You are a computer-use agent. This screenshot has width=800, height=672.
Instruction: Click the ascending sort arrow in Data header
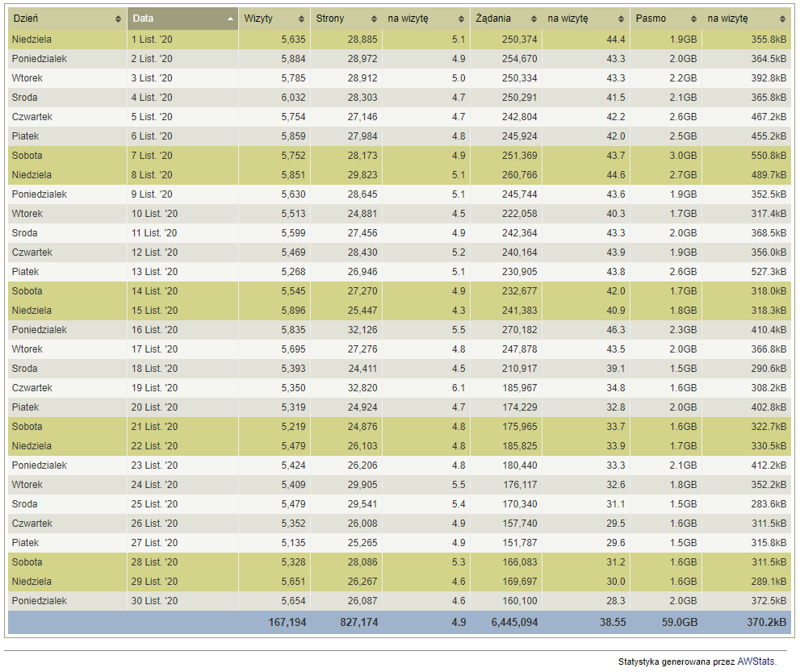point(230,19)
